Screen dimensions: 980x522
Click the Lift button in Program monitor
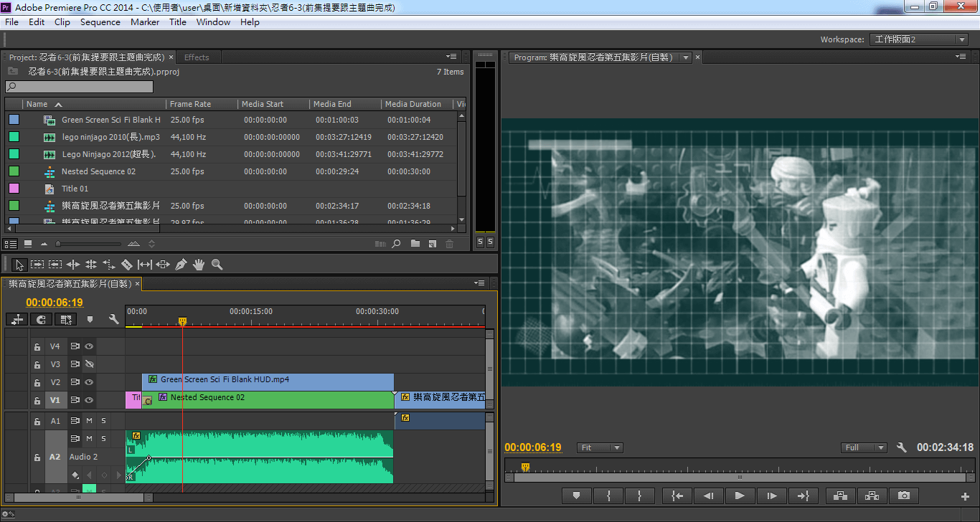click(841, 495)
